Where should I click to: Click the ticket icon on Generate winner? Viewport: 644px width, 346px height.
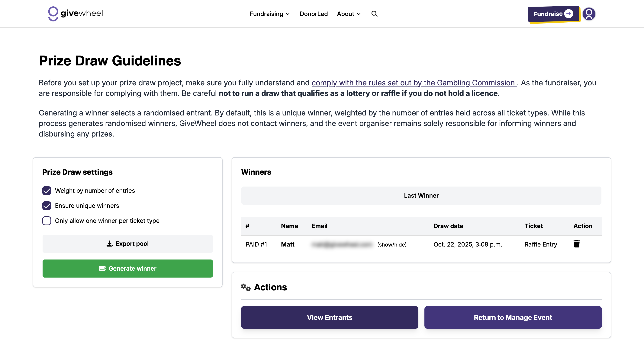click(x=102, y=268)
